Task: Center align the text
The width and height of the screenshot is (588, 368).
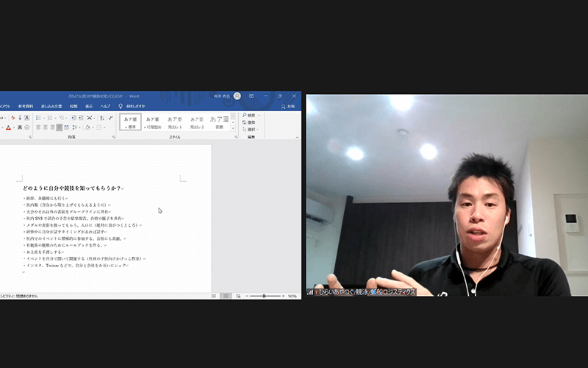Action: coord(46,127)
